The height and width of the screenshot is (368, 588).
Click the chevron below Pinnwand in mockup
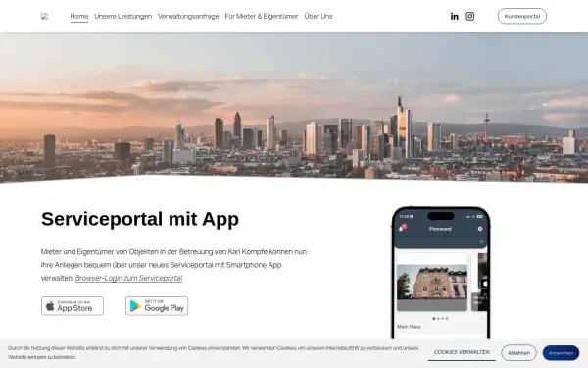coord(481,242)
